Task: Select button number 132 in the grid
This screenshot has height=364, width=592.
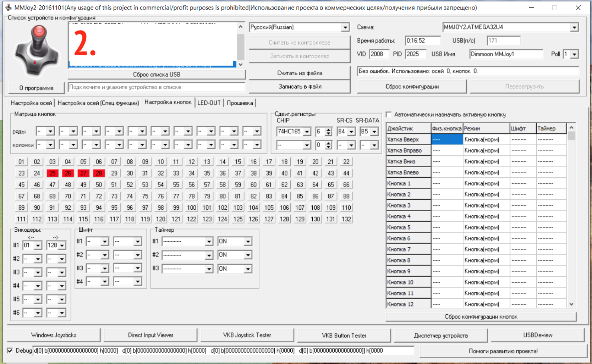Action: point(346,219)
